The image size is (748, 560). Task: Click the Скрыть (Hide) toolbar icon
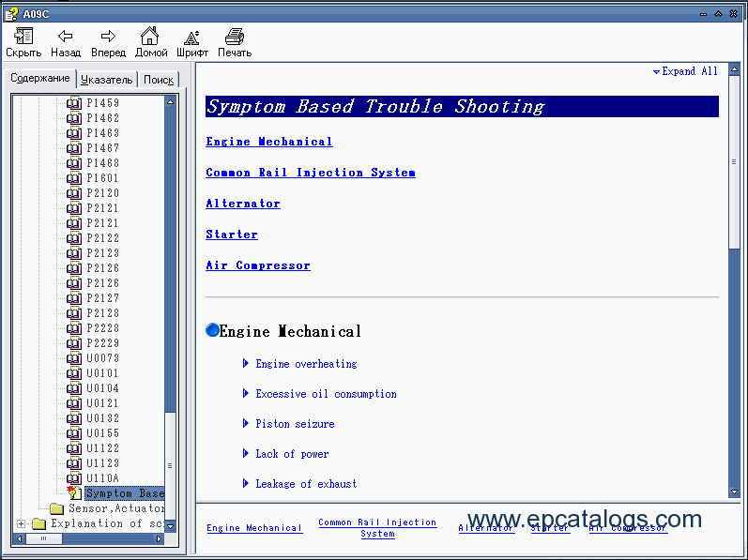tap(23, 36)
